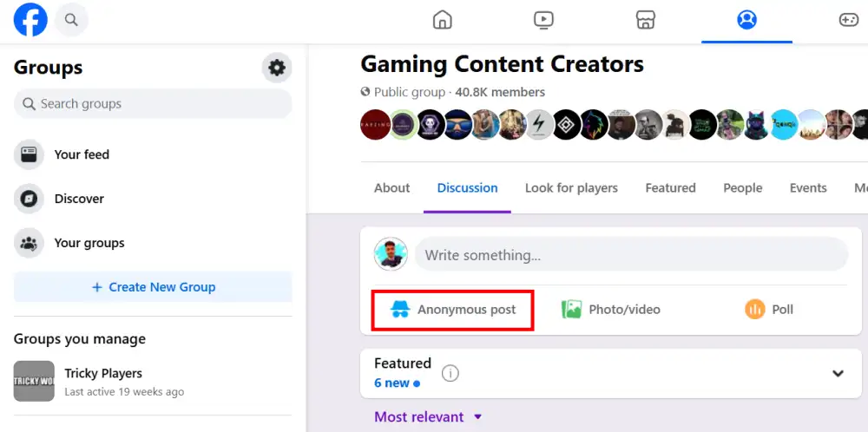Switch to the About tab
868x432 pixels.
pyautogui.click(x=391, y=188)
